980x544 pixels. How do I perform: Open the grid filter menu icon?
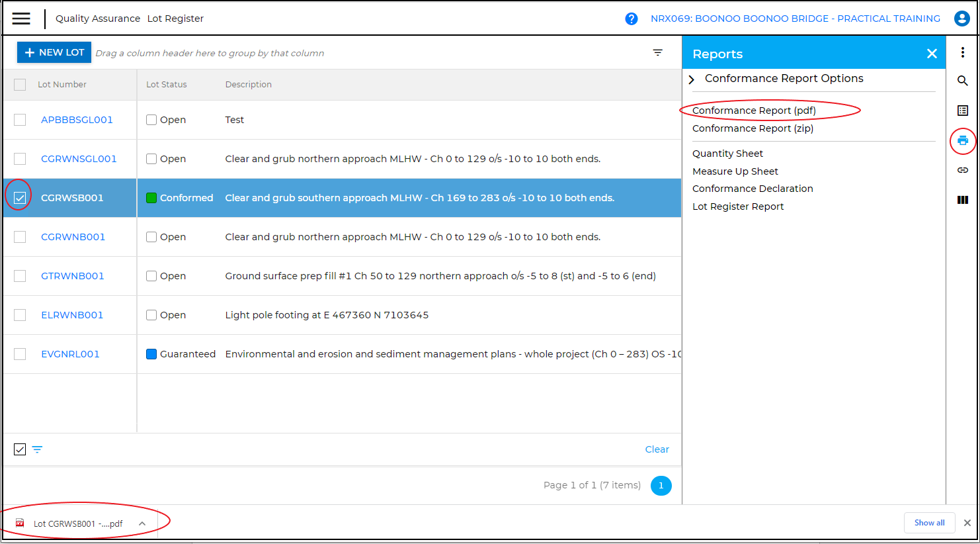tap(657, 52)
